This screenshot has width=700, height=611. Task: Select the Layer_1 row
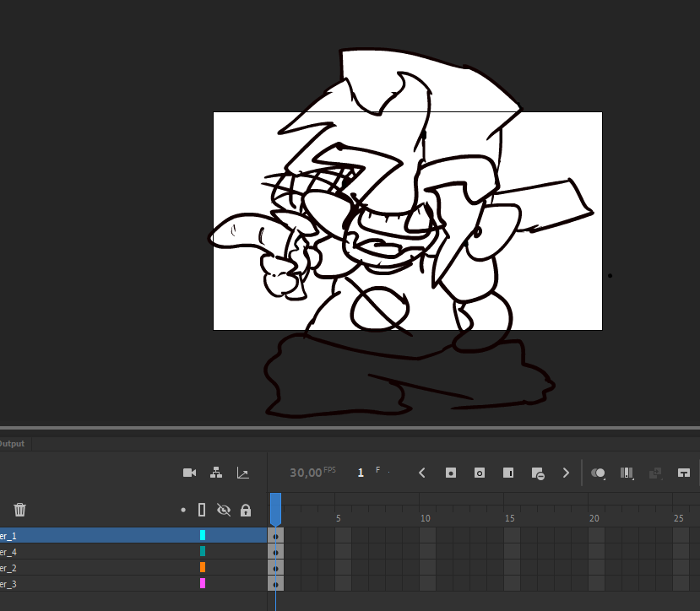click(133, 535)
